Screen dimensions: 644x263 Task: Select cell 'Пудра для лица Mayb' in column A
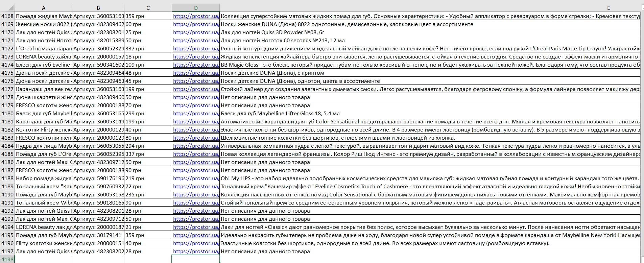click(44, 146)
